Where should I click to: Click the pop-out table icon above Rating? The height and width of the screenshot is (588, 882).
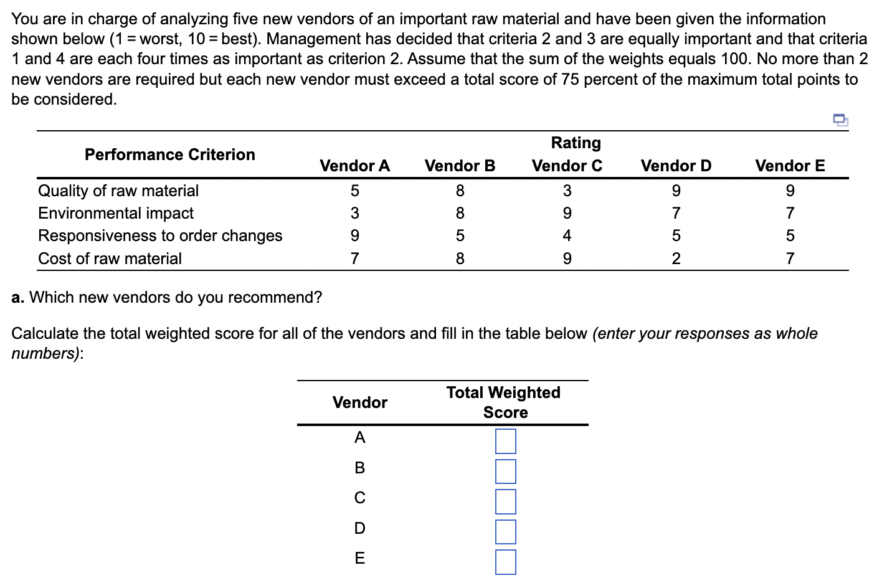840,120
